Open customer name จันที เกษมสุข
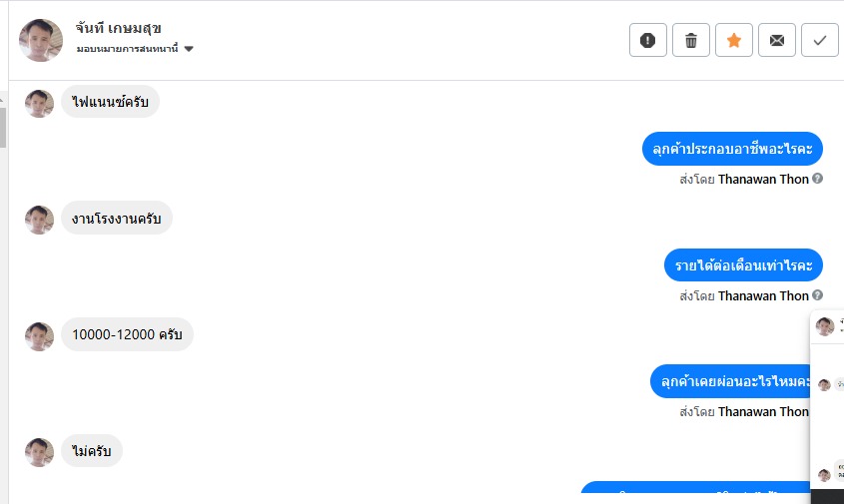Image resolution: width=844 pixels, height=504 pixels. (118, 27)
